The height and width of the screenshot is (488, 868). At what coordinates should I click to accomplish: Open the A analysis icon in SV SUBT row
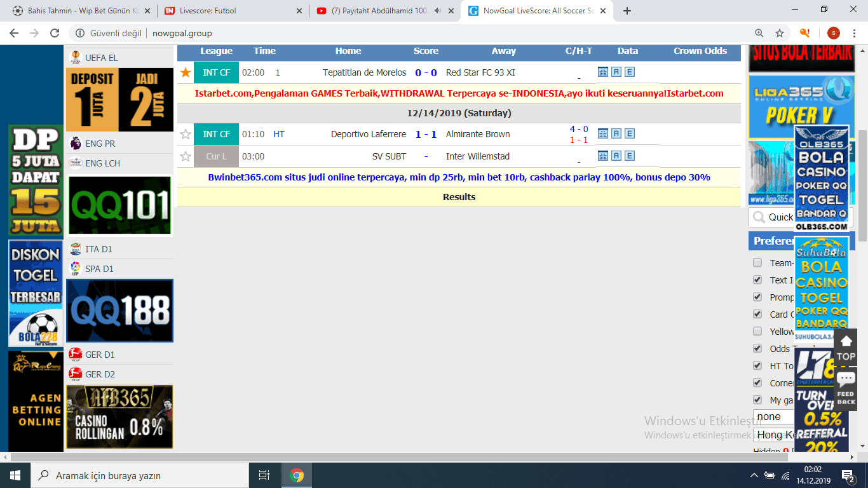pos(616,156)
